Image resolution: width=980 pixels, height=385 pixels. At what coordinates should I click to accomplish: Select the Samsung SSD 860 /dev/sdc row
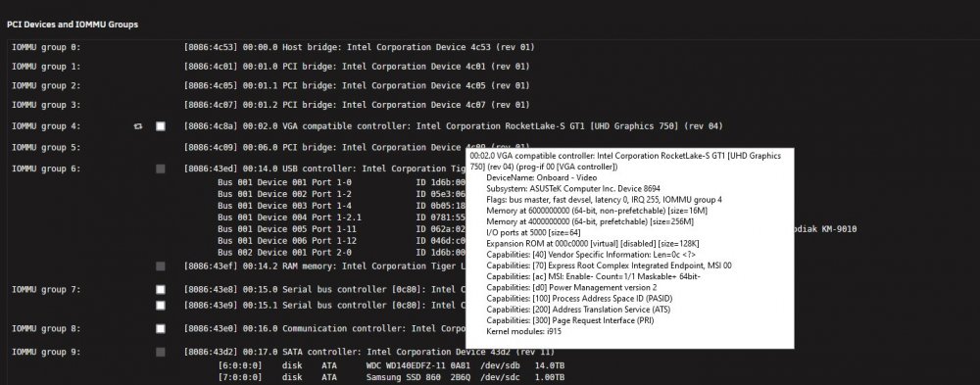[391, 377]
